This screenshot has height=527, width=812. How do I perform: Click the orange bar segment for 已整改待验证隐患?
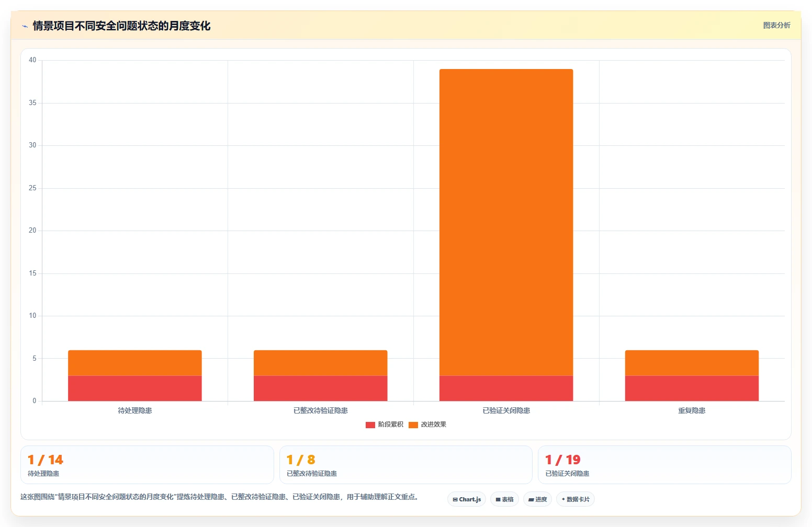(320, 363)
